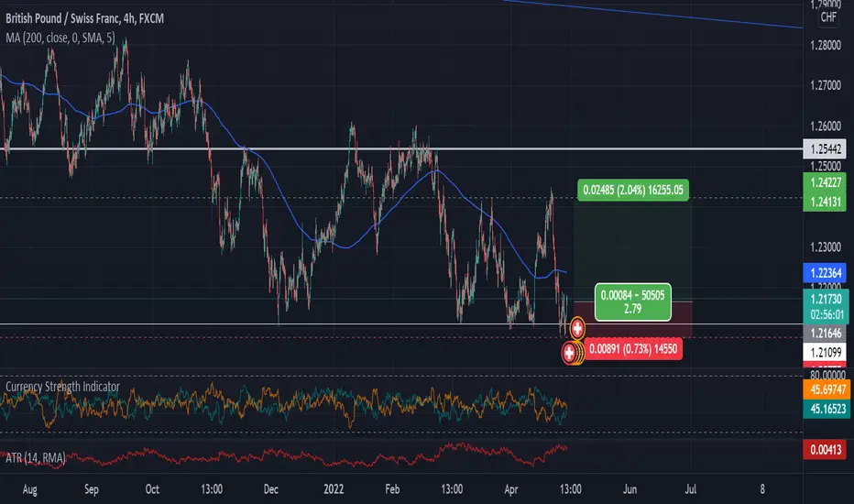Viewport: 854px width, 504px height.
Task: Click the upper plus-circle marker near the entry line
Action: 577,329
